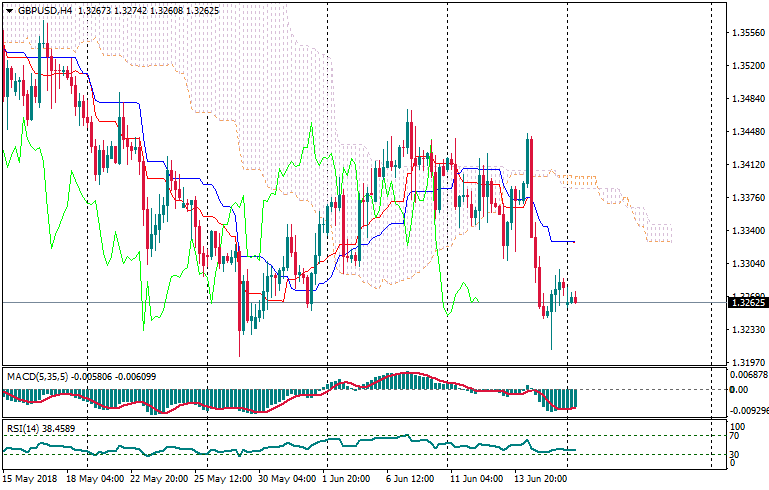Click the 1.33040 price scale label
The width and height of the screenshot is (769, 490).
click(745, 264)
